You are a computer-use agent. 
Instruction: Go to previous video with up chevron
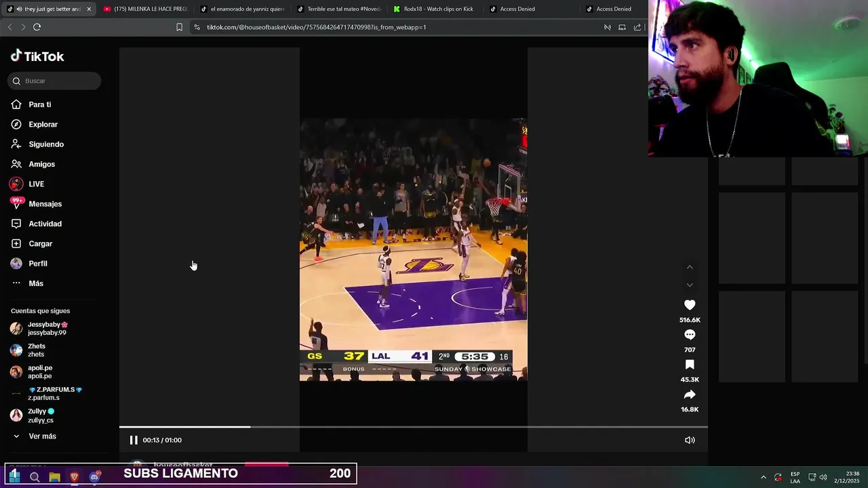click(690, 267)
